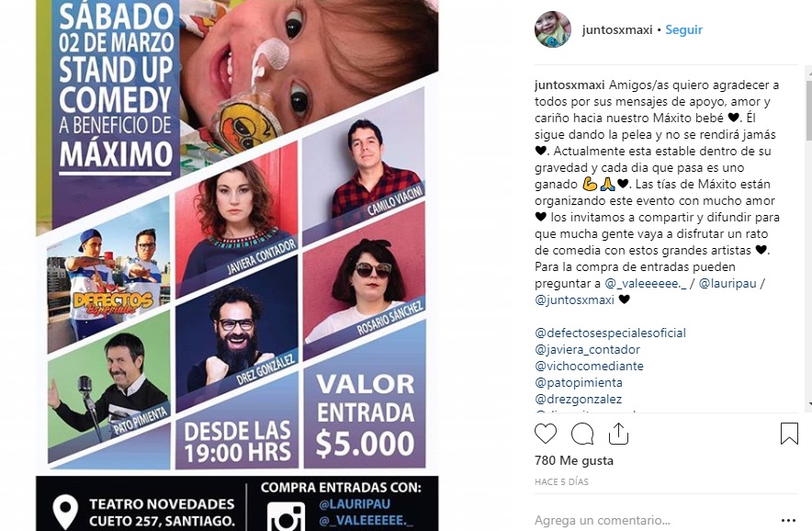Open the @defectosespecialesoficial mention

[610, 333]
